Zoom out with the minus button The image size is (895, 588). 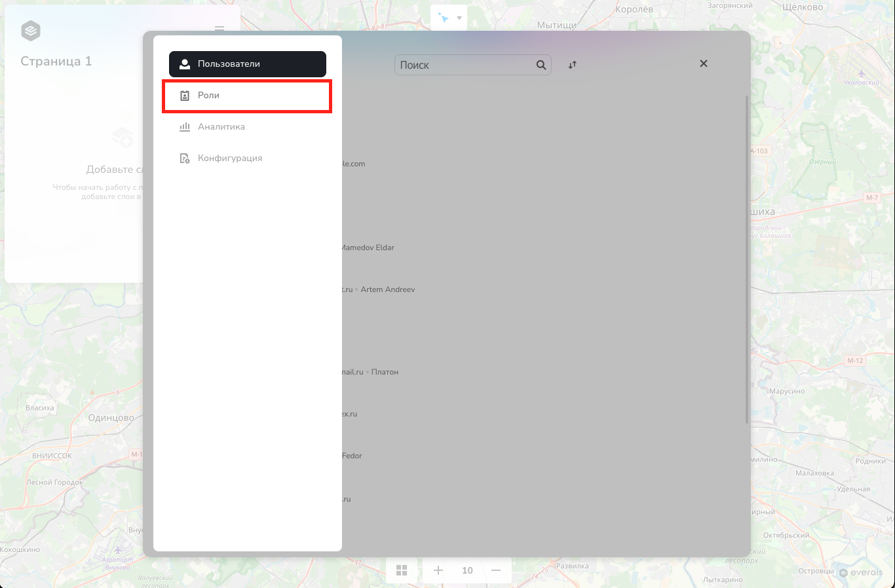496,570
